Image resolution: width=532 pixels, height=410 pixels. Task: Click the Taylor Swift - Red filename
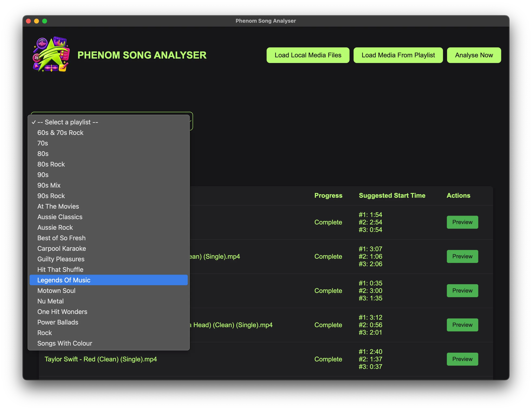coord(101,359)
